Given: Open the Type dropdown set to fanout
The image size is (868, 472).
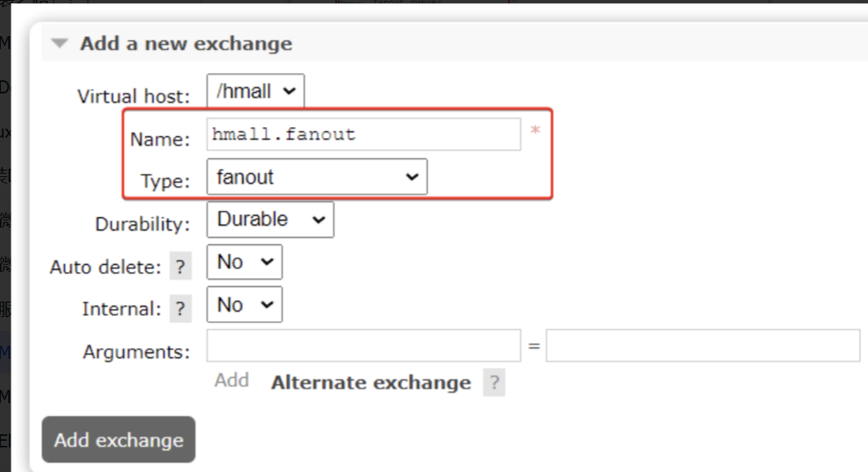Looking at the screenshot, I should click(316, 177).
